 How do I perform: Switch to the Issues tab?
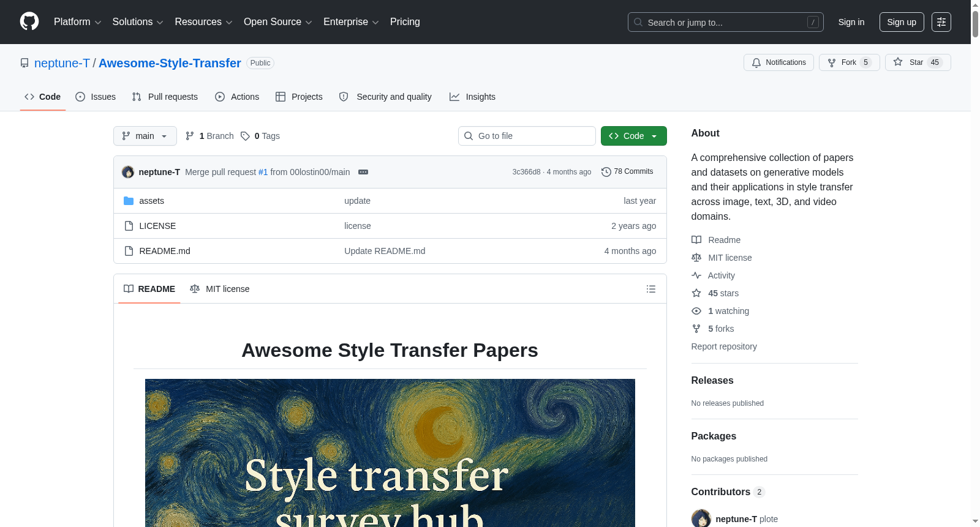[96, 97]
